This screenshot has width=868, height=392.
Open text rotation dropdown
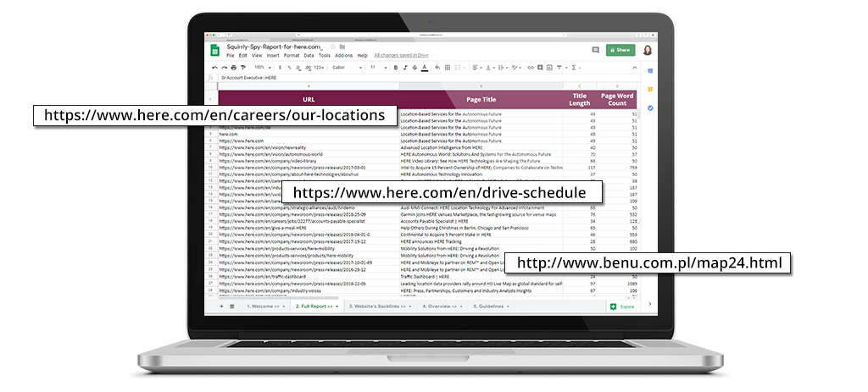coord(516,68)
